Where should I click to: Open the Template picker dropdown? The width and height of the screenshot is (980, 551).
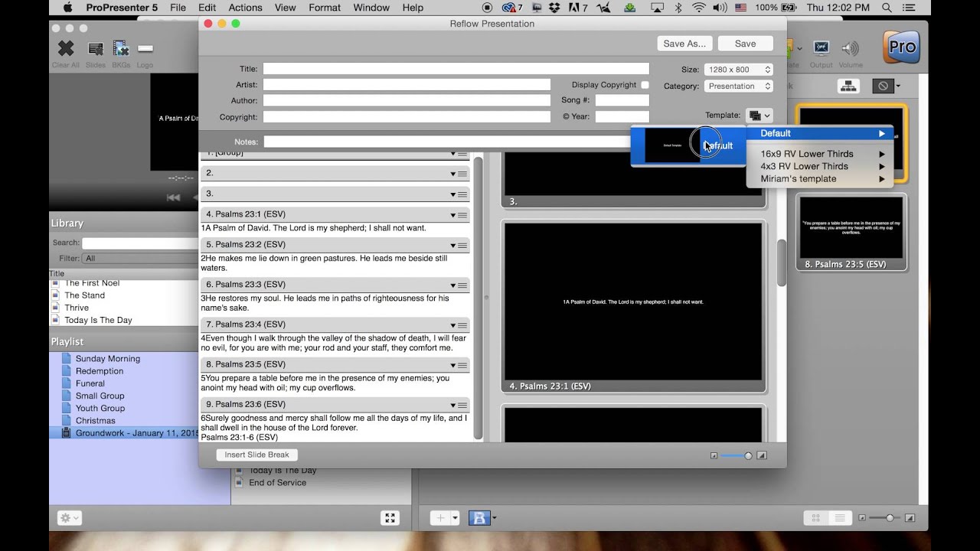(759, 116)
